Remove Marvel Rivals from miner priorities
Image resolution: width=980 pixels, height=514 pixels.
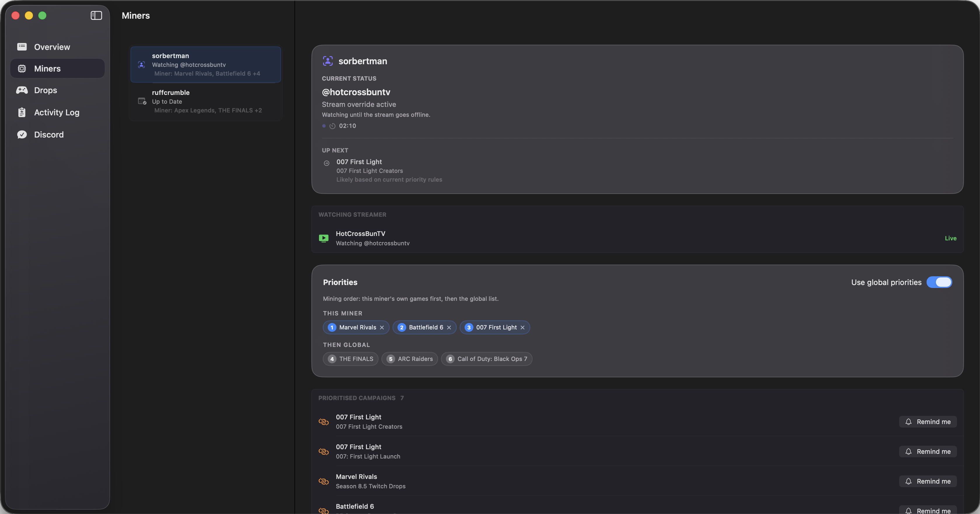(382, 327)
